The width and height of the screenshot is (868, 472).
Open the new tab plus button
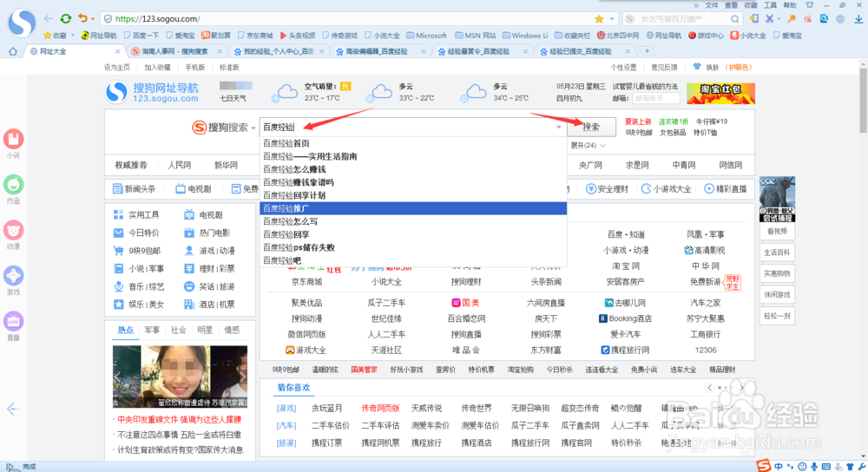[x=646, y=51]
